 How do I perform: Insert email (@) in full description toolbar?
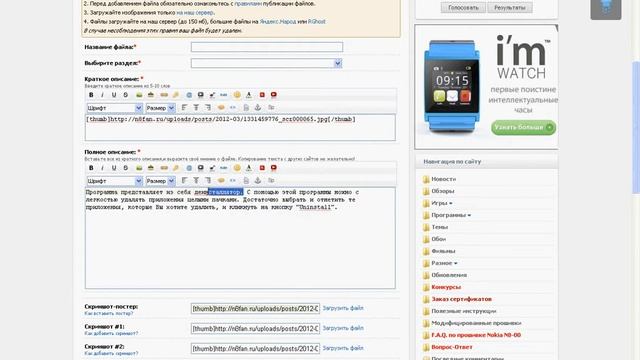pyautogui.click(x=189, y=168)
